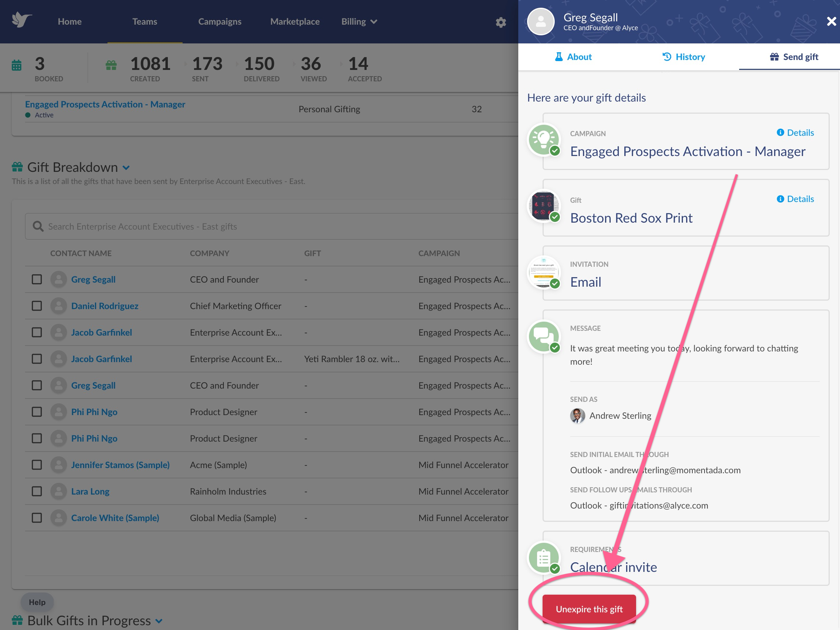Close the Greg Segall side panel

(831, 21)
